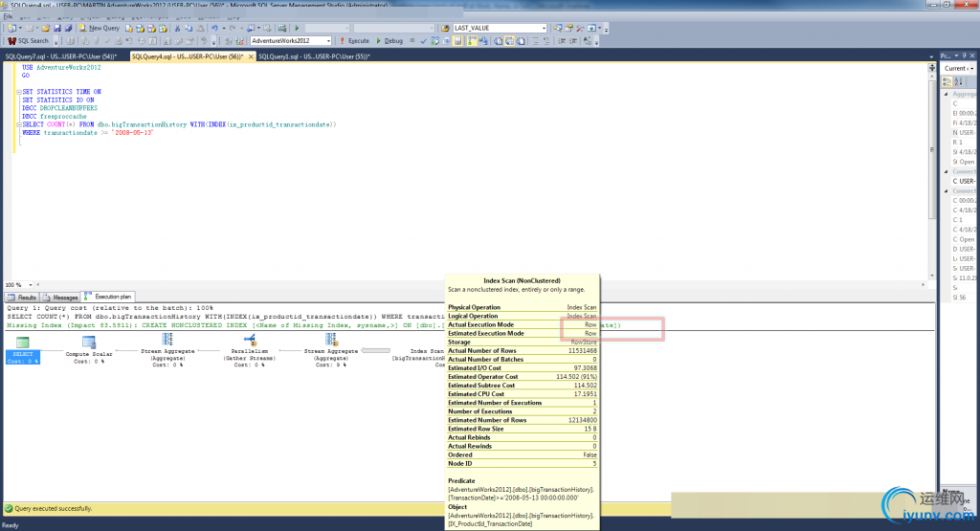980x531 pixels.
Task: Click the Decrease Indent icon
Action: click(x=562, y=40)
